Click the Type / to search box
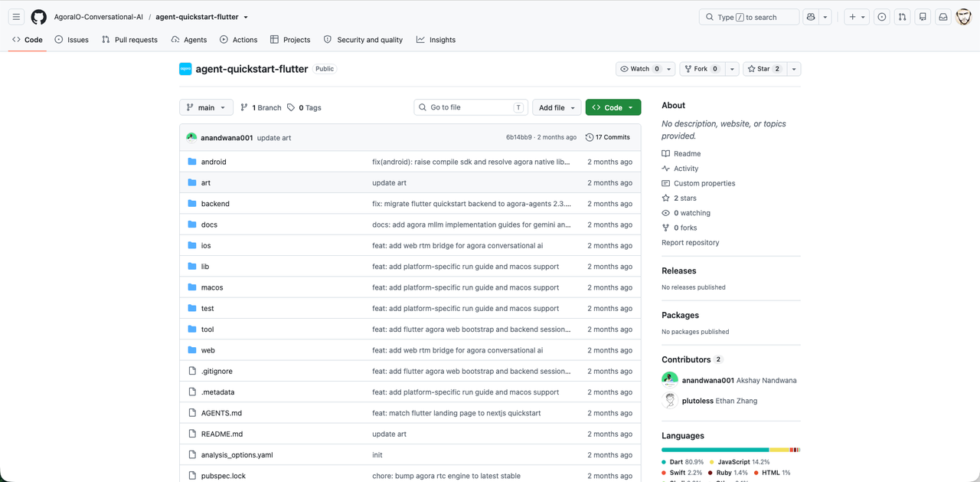Screen dimensions: 980x482 point(749,17)
